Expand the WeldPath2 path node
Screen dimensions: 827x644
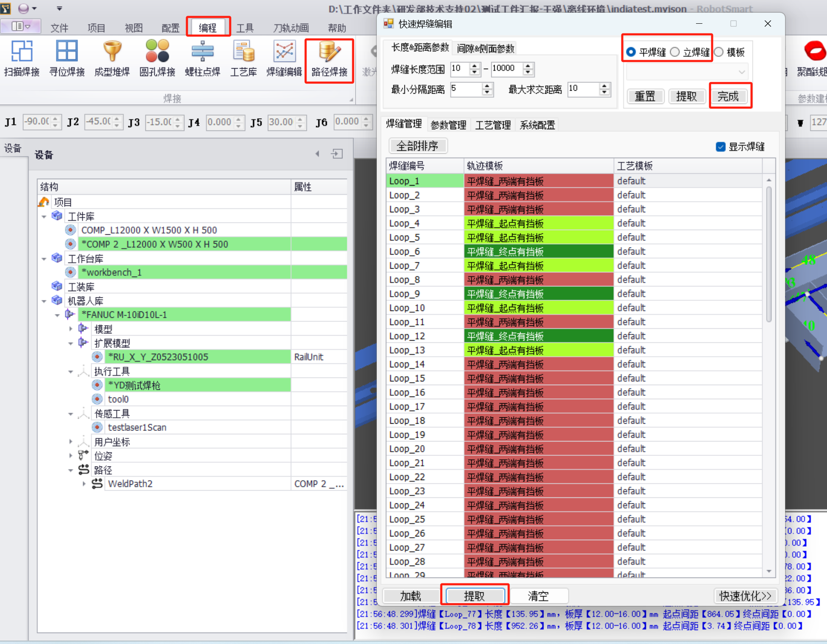[x=84, y=484]
